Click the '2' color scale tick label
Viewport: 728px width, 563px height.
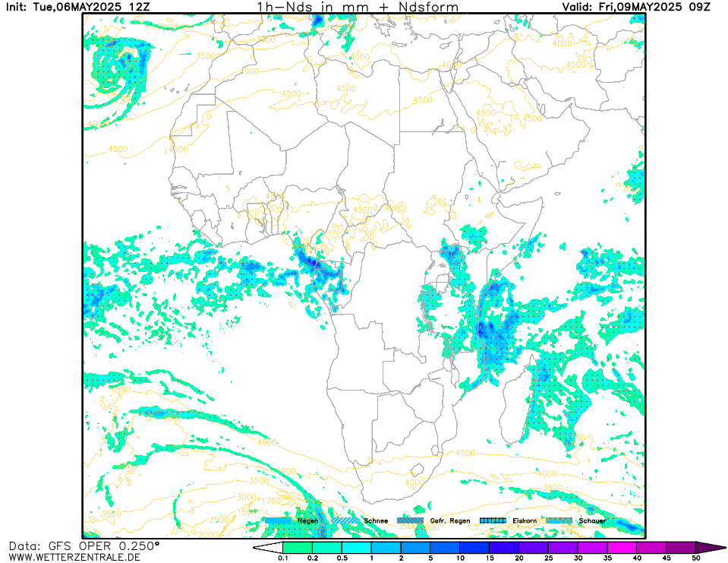(401, 558)
